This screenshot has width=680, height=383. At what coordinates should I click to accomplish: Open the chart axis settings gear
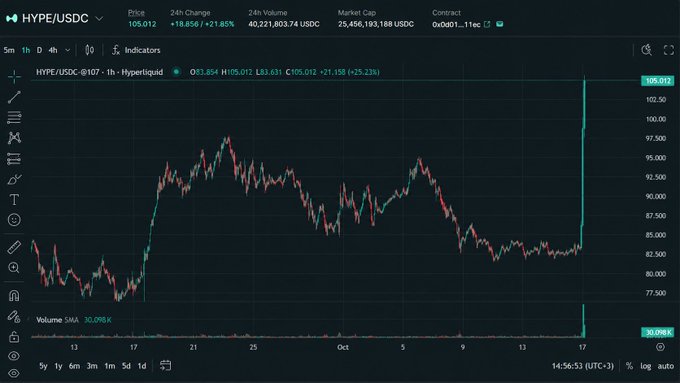pyautogui.click(x=660, y=347)
